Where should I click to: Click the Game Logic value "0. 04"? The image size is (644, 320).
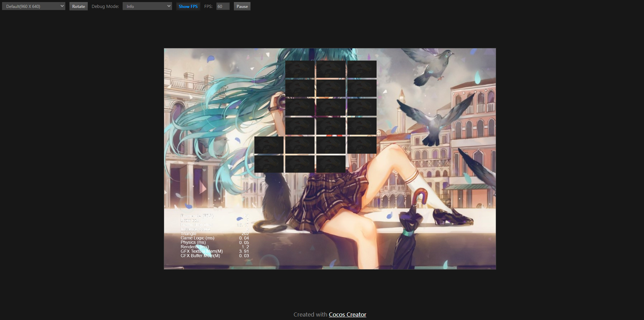(244, 238)
